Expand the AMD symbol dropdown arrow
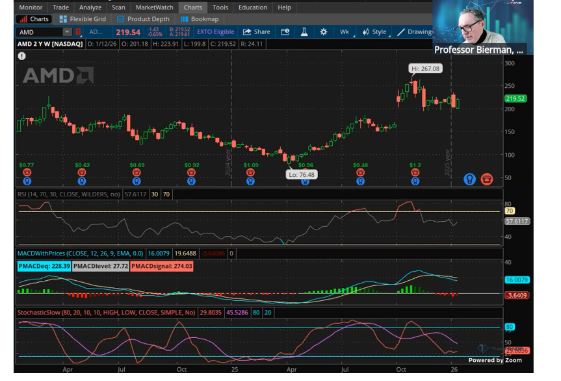This screenshot has height=381, width=561. tap(67, 32)
